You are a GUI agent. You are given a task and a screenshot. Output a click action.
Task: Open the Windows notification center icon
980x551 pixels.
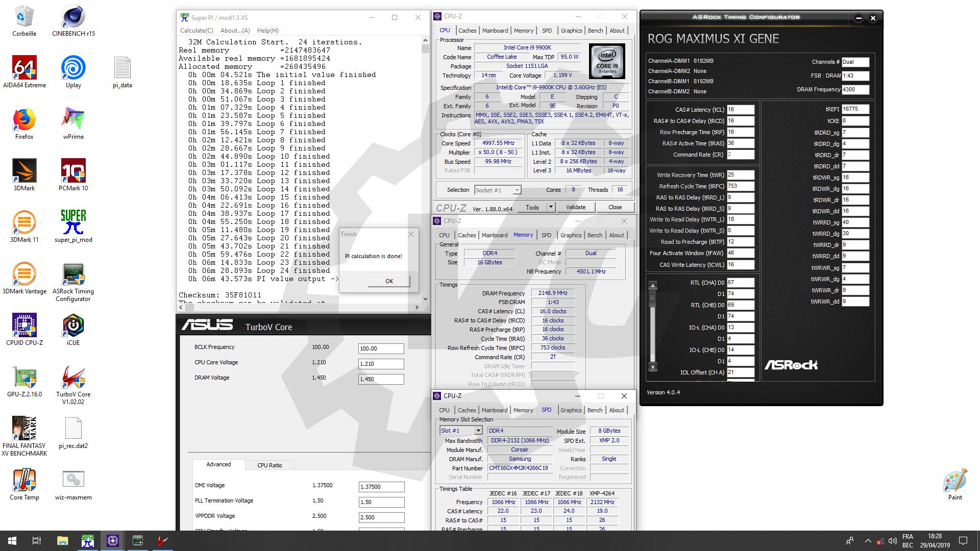tap(963, 541)
